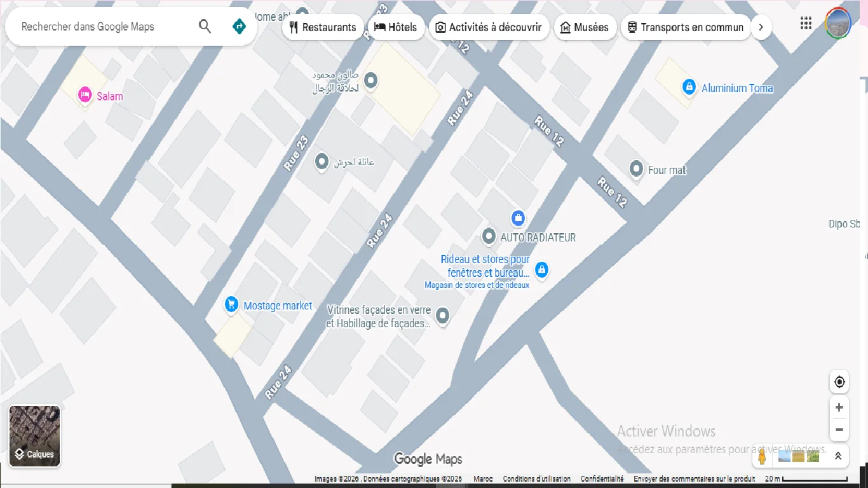Click the Aluminium Toma store pin
Screen dimensions: 868x488
(689, 87)
